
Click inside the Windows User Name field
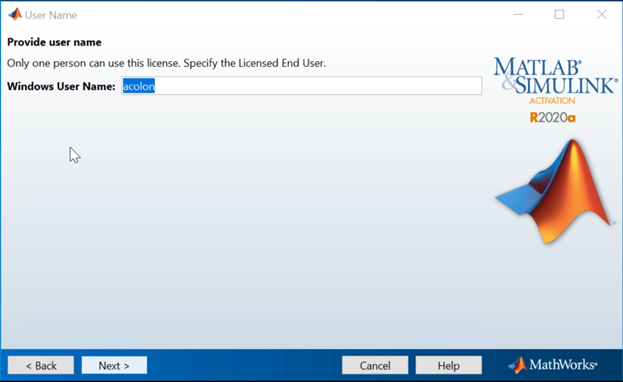pyautogui.click(x=302, y=86)
